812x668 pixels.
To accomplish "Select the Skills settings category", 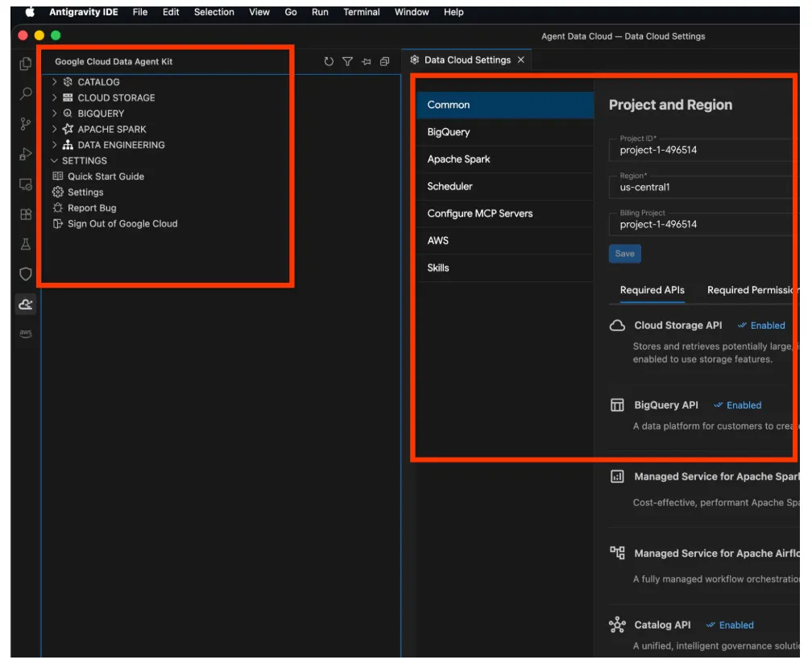I will (x=505, y=268).
